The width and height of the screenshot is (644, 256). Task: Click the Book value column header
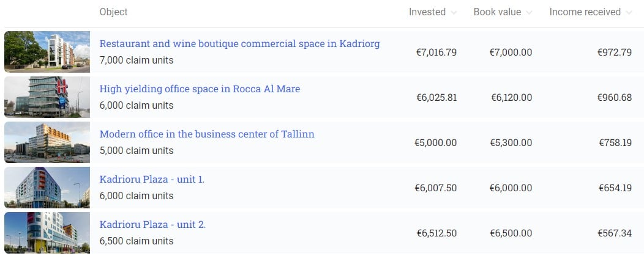tap(497, 12)
